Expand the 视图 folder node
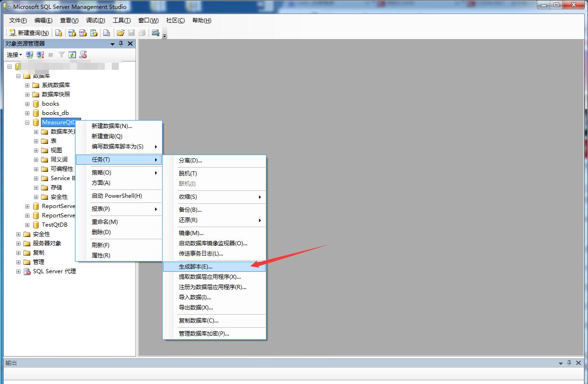 [36, 150]
